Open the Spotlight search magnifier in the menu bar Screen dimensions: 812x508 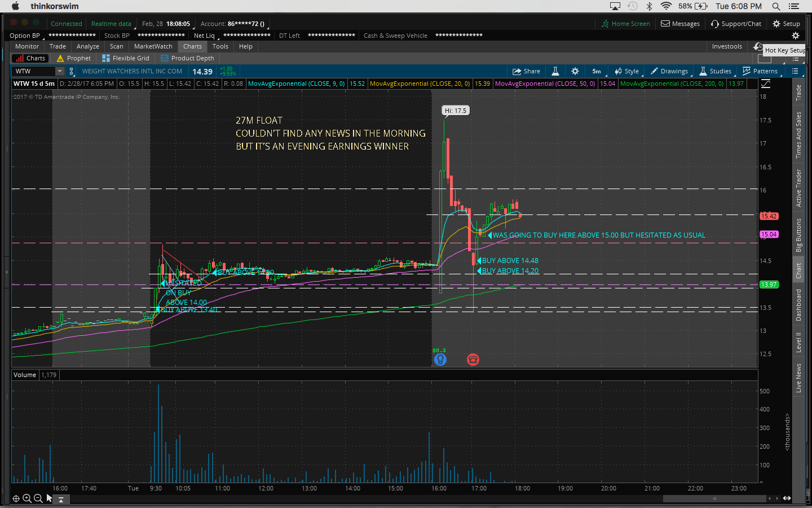click(776, 6)
